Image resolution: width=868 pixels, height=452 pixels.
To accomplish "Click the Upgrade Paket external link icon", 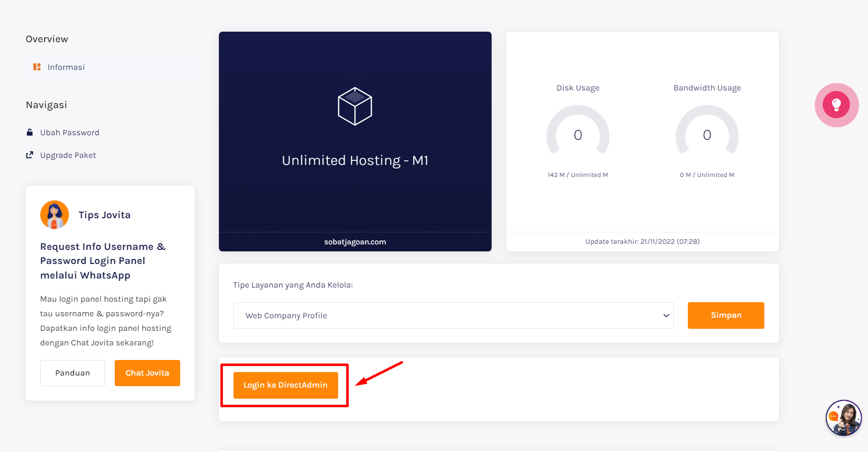I will pos(30,155).
